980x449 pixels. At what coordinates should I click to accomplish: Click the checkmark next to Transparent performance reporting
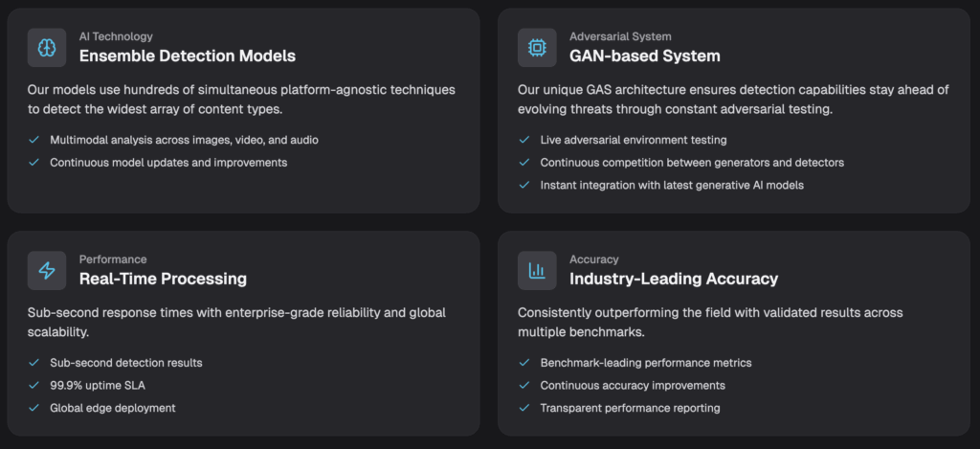(523, 408)
